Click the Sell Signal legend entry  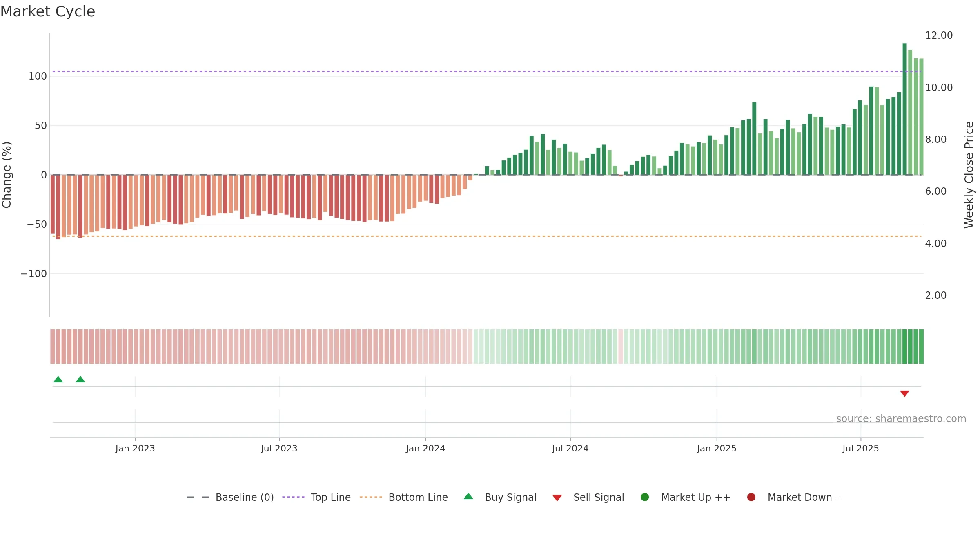click(588, 497)
